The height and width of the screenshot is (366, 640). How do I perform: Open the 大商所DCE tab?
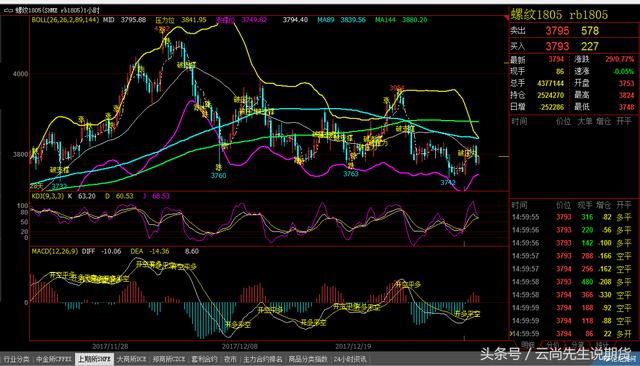click(131, 359)
